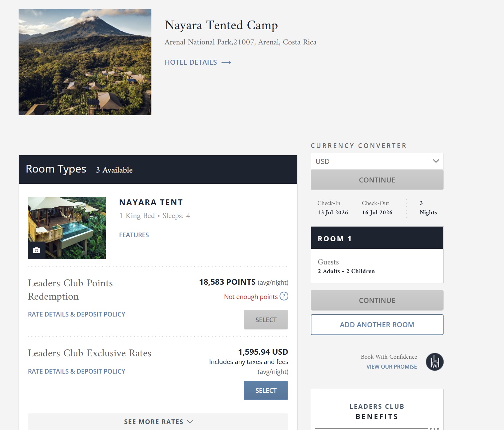504x430 pixels.
Task: Click the question mark help icon
Action: point(284,296)
